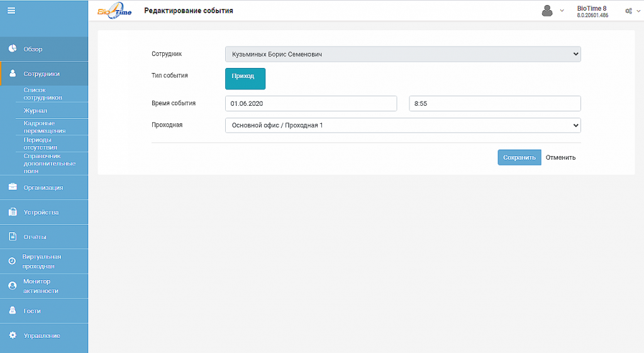This screenshot has height=353, width=644.
Task: Select the Журнал submenu item
Action: coord(35,111)
